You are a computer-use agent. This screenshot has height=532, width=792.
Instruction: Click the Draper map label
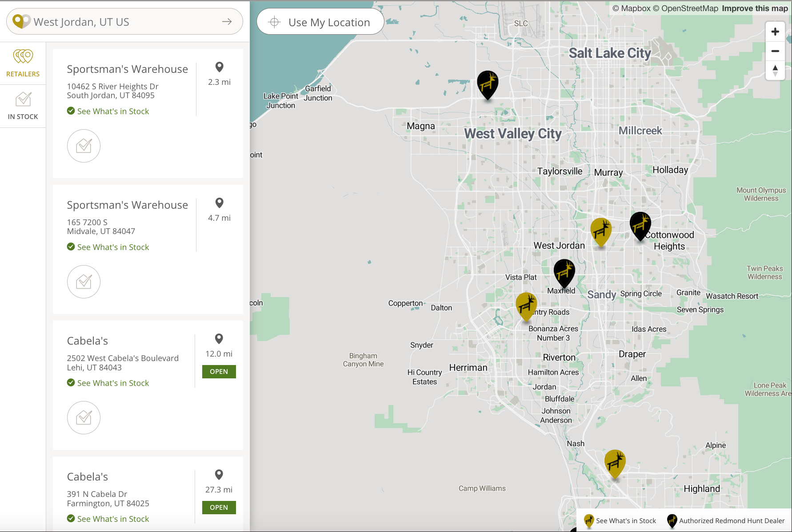point(632,354)
